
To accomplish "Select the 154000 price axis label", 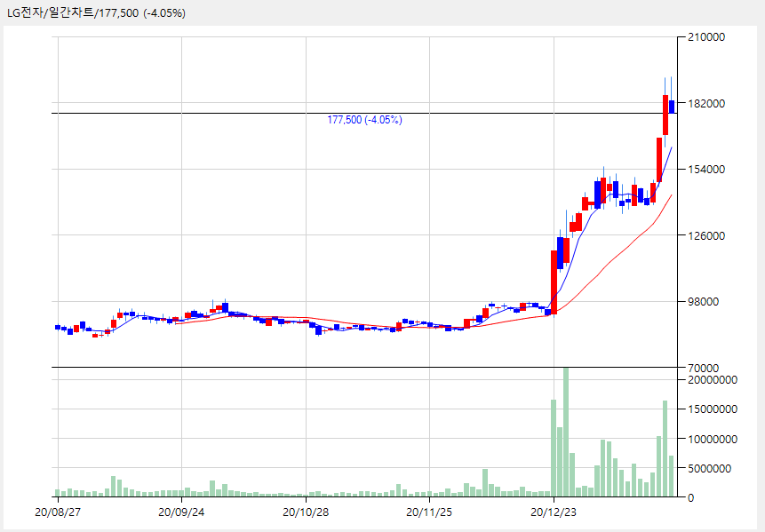I will point(706,170).
